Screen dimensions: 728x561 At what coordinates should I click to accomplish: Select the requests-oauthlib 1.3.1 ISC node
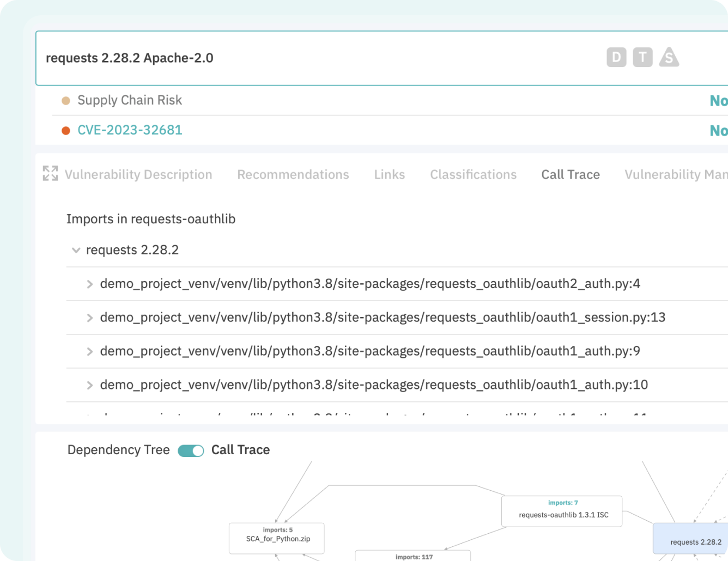pyautogui.click(x=562, y=511)
